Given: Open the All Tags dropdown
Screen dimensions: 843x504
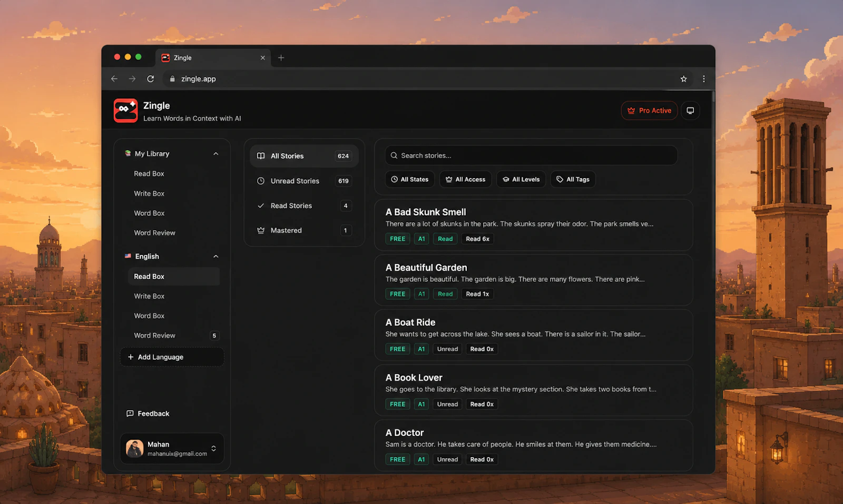Looking at the screenshot, I should click(573, 180).
